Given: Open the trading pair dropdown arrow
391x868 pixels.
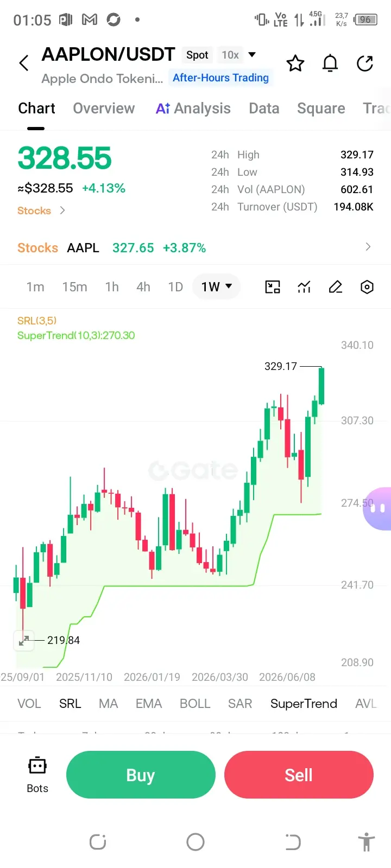Looking at the screenshot, I should (252, 55).
